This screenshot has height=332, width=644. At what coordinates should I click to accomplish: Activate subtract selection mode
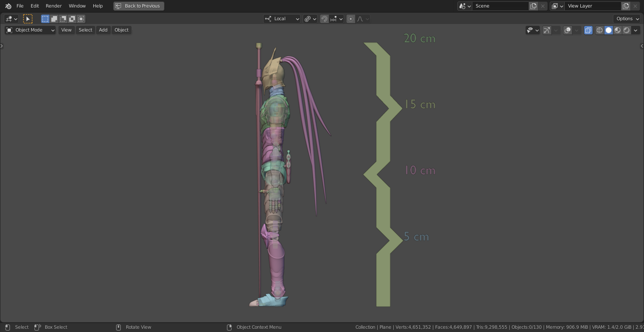click(x=63, y=19)
